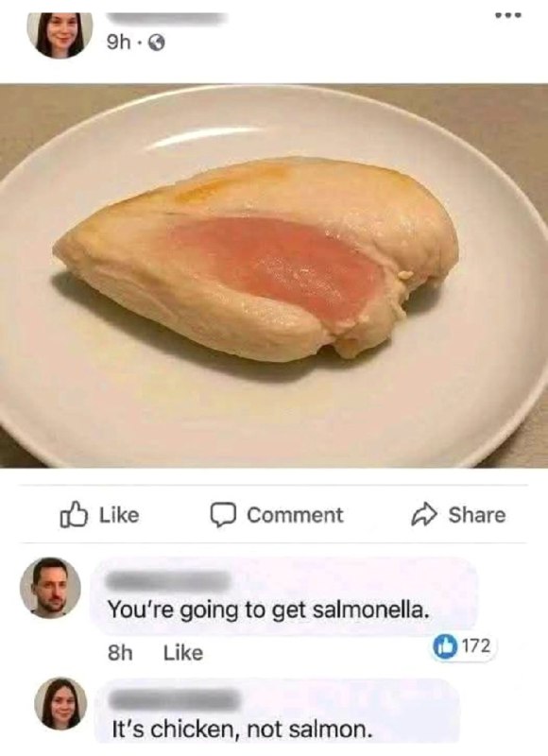The height and width of the screenshot is (756, 548).
Task: Open the three-dot post options menu
Action: tap(508, 15)
